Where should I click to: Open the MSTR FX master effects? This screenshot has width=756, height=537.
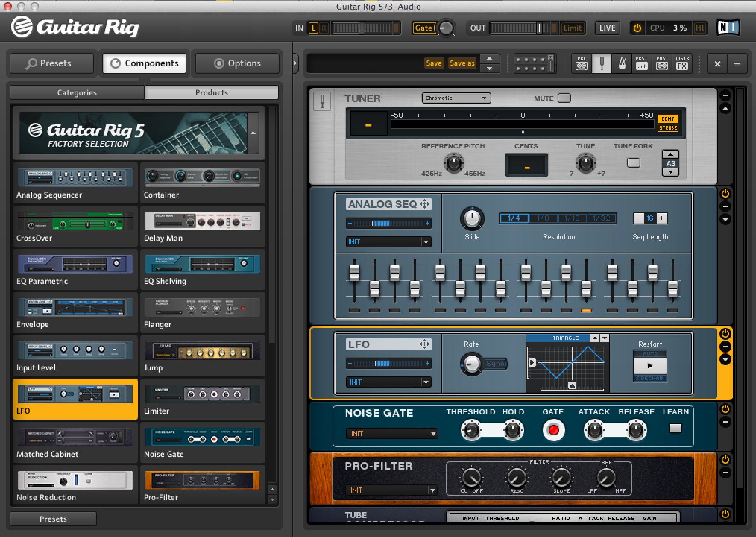pos(682,63)
